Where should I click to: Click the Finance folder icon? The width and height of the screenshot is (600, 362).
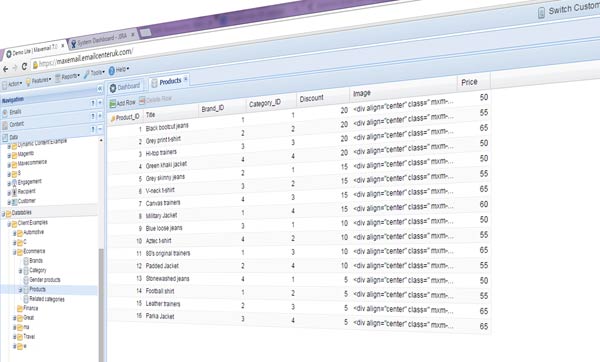[20, 308]
